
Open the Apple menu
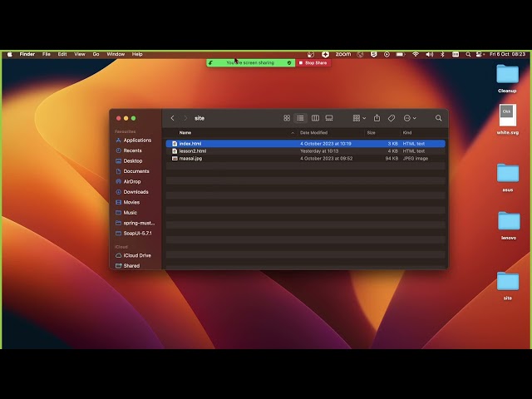click(x=10, y=54)
